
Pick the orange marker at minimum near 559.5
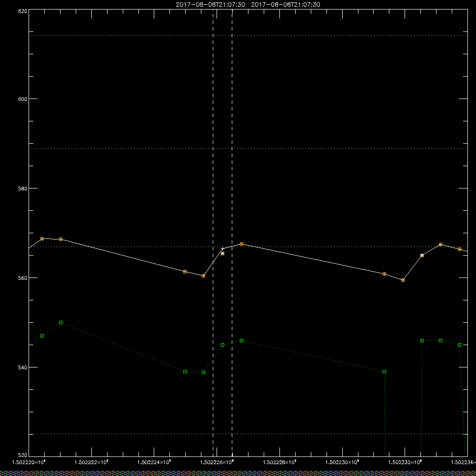[403, 280]
